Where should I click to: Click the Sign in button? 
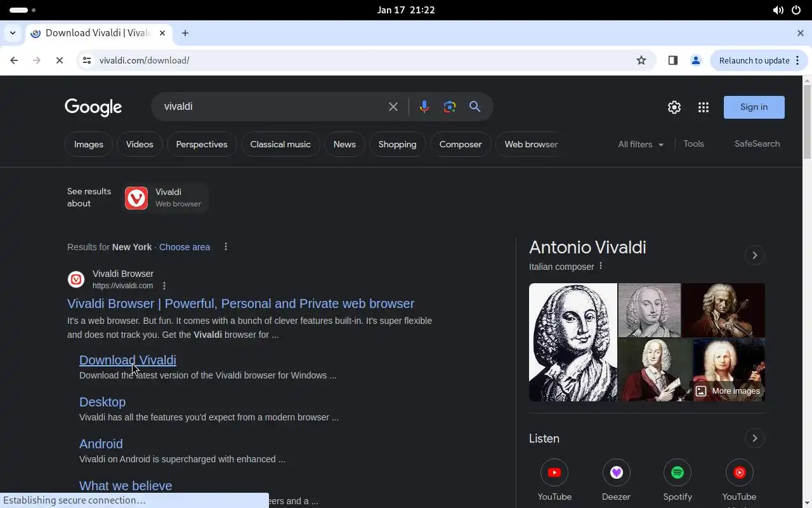point(754,107)
